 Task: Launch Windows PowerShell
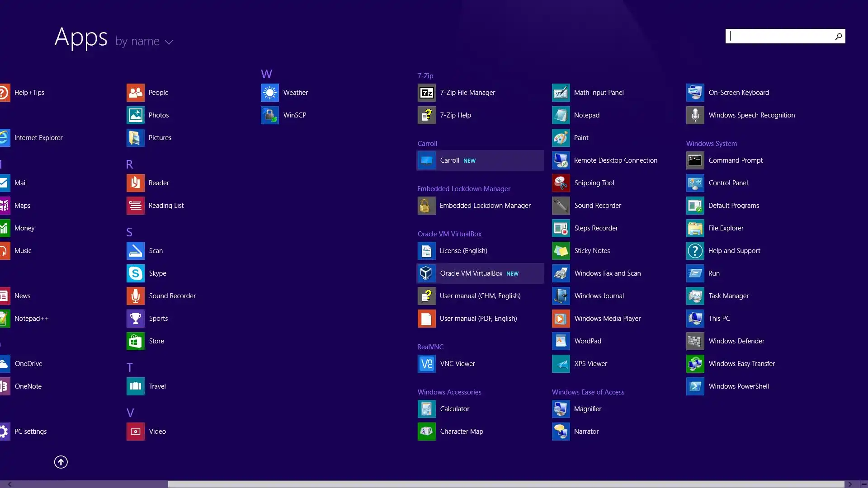coord(738,386)
